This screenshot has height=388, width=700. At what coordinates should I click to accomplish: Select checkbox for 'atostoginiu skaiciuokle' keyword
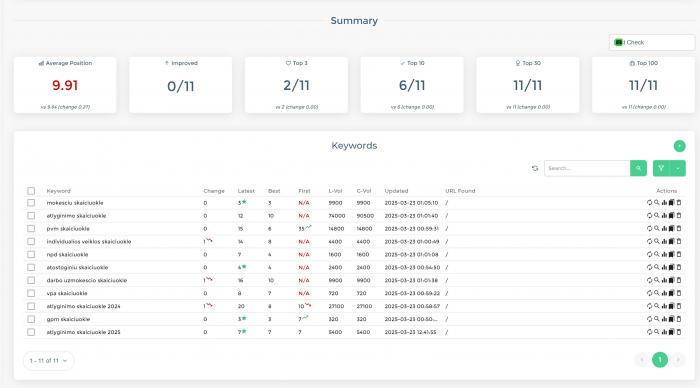tap(31, 267)
